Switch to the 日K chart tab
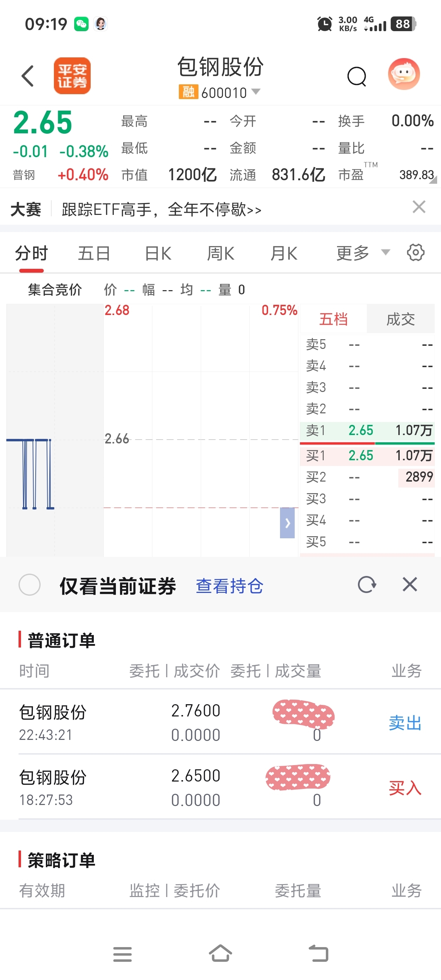 (158, 253)
